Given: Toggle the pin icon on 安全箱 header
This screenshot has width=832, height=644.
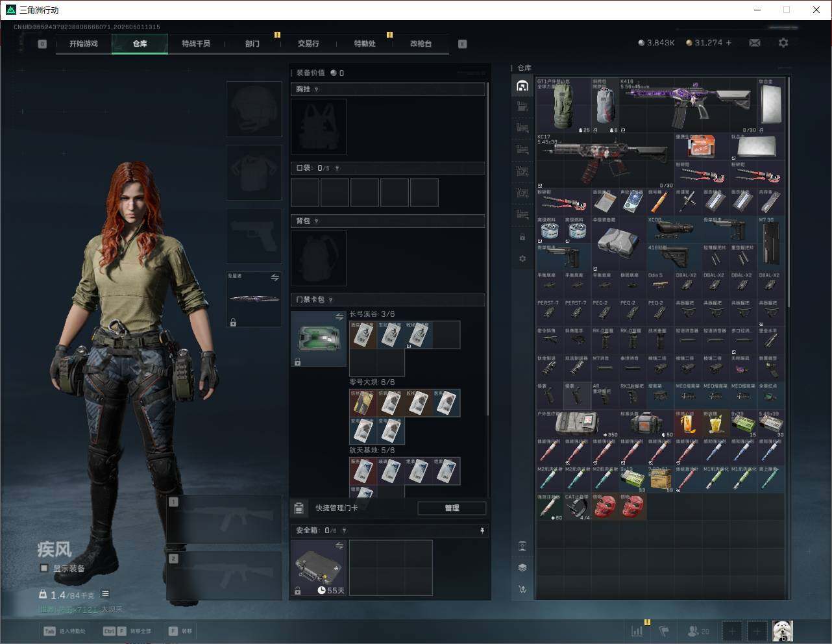Looking at the screenshot, I should pyautogui.click(x=482, y=530).
